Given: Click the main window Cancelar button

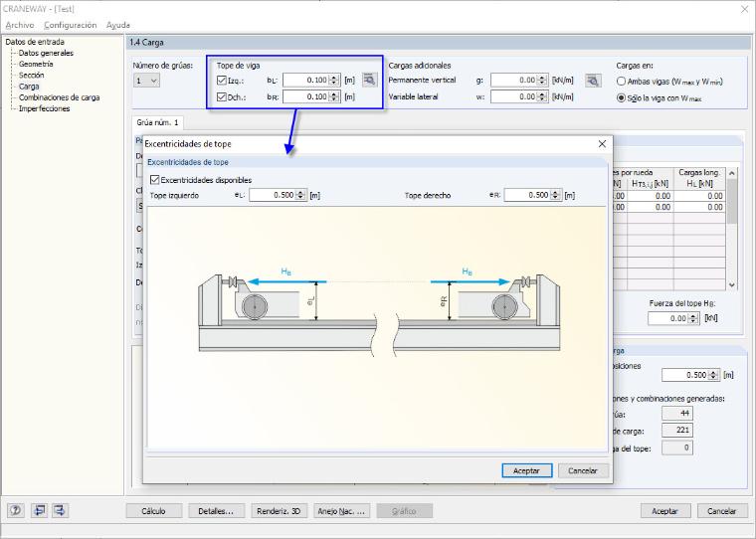Looking at the screenshot, I should coord(722,511).
